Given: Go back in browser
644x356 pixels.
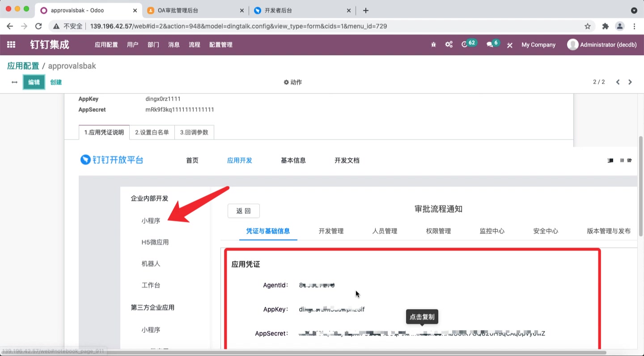Looking at the screenshot, I should coord(10,26).
